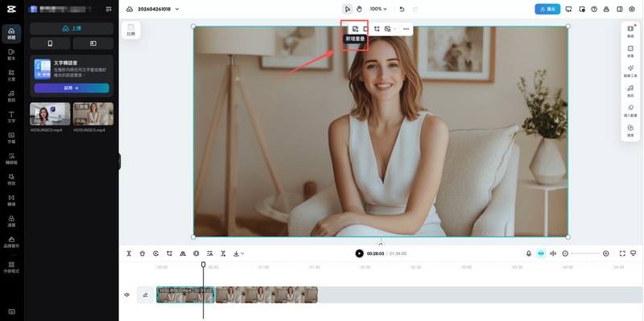Open the animation panel on the right toolbar

tap(630, 111)
